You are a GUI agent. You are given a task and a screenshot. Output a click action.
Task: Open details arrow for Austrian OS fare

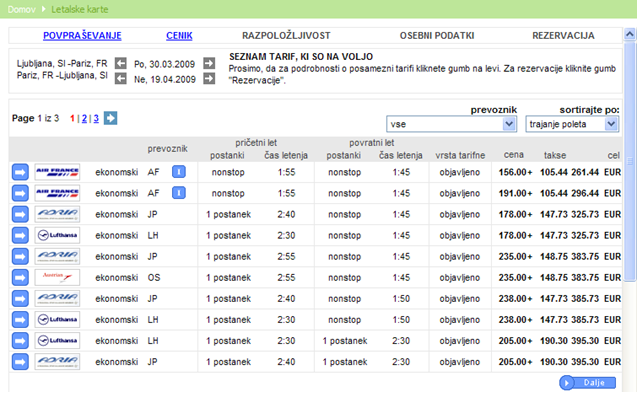point(20,277)
